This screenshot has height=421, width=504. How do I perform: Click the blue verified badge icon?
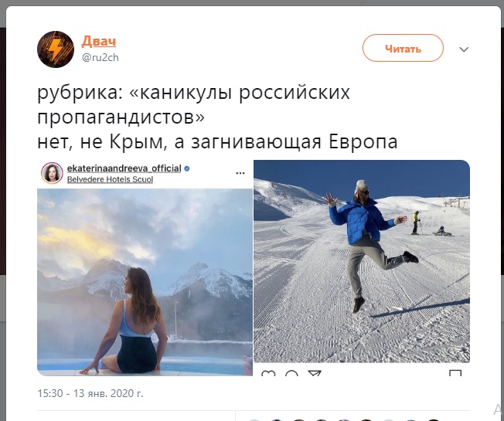coord(187,168)
